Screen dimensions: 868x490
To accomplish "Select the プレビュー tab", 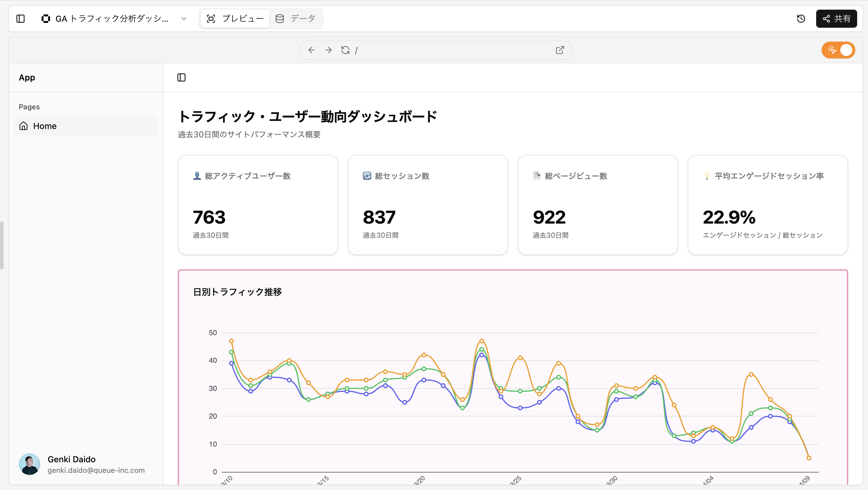I will [235, 19].
